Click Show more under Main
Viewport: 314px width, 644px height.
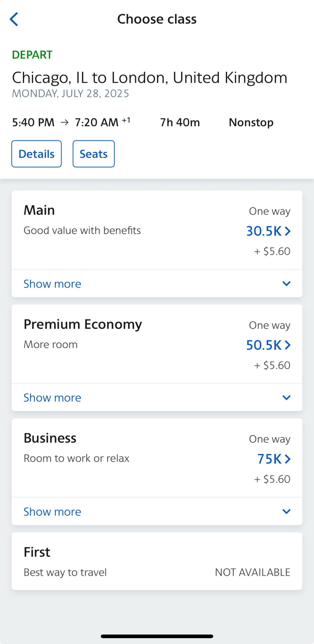pyautogui.click(x=52, y=284)
